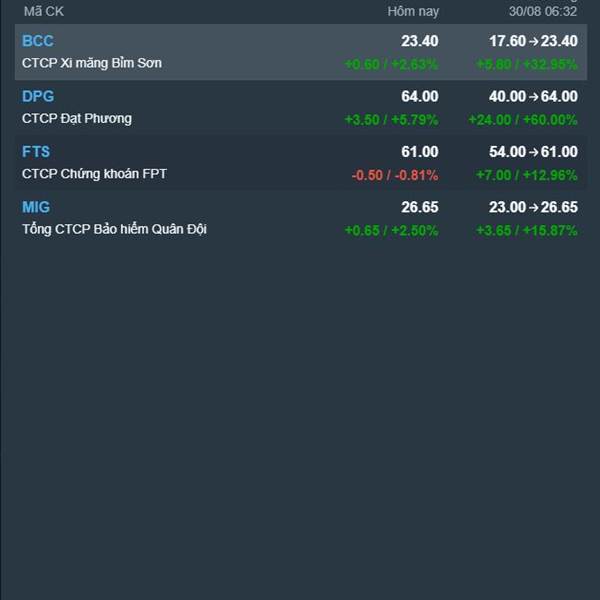Click BCC price range 17.60 → 23.40
Viewport: 600px width, 600px height.
(x=533, y=41)
